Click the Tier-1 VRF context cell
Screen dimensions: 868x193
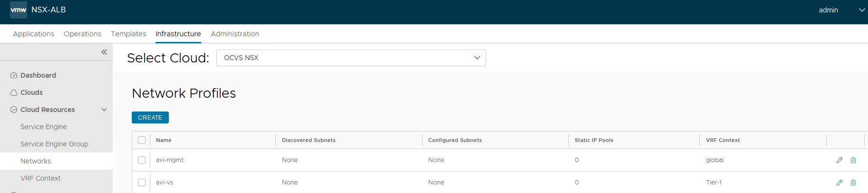714,183
